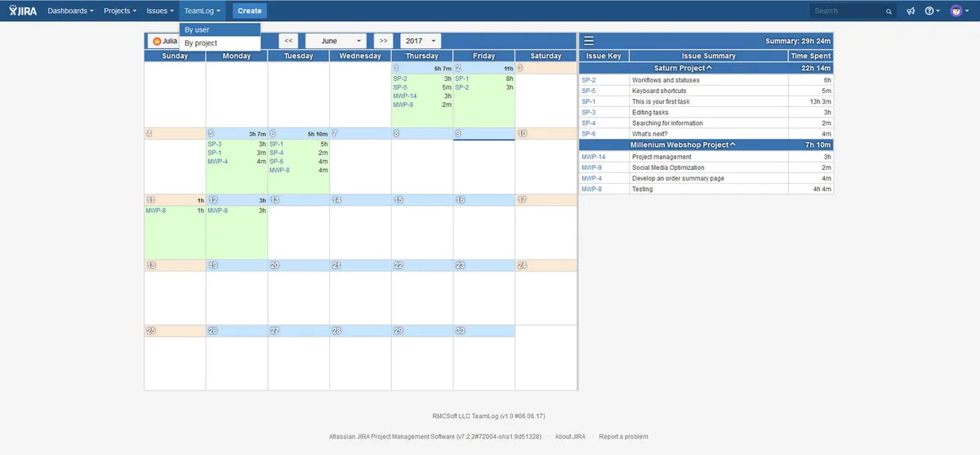Click Report a problem footer link
Image resolution: width=980 pixels, height=455 pixels.
click(623, 437)
